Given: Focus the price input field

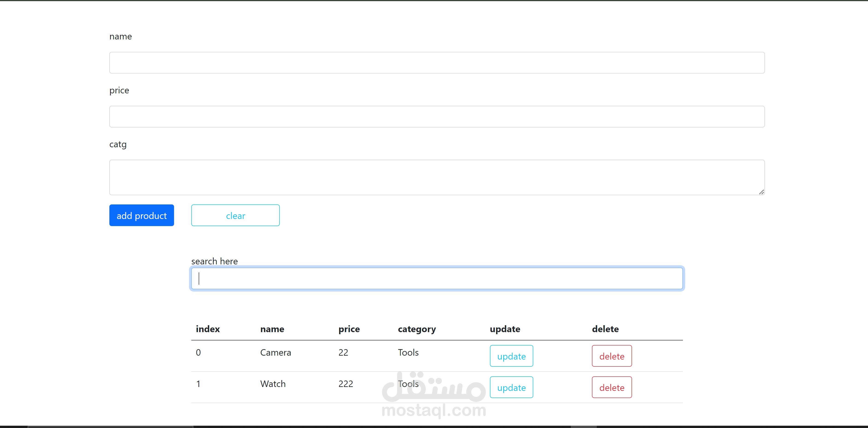Looking at the screenshot, I should pos(437,117).
